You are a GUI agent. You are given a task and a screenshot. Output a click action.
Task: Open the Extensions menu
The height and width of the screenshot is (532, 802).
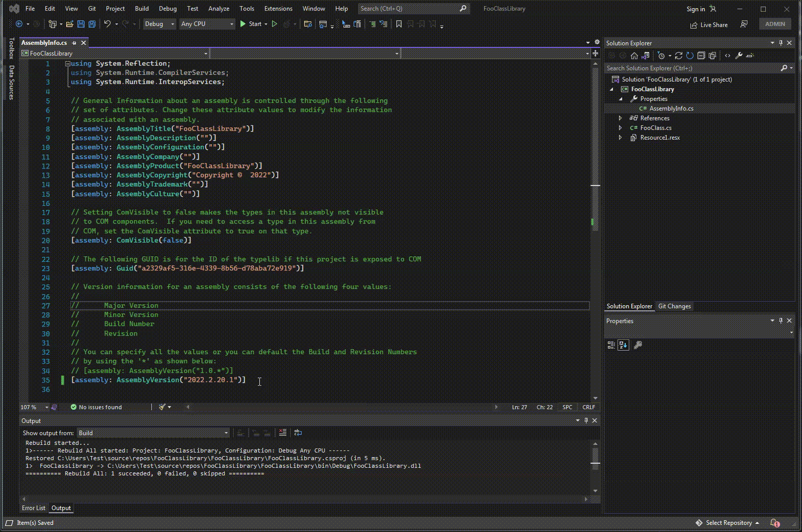click(278, 9)
